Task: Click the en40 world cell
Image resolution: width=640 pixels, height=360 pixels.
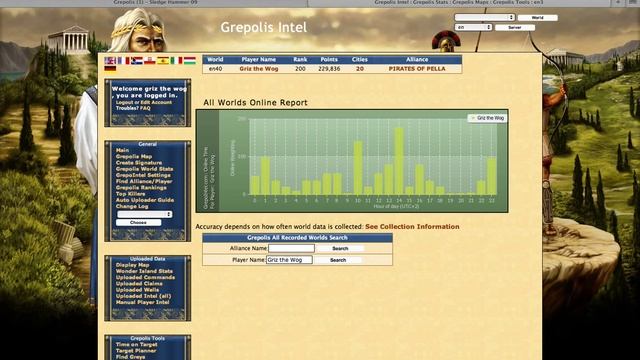Action: pos(216,69)
